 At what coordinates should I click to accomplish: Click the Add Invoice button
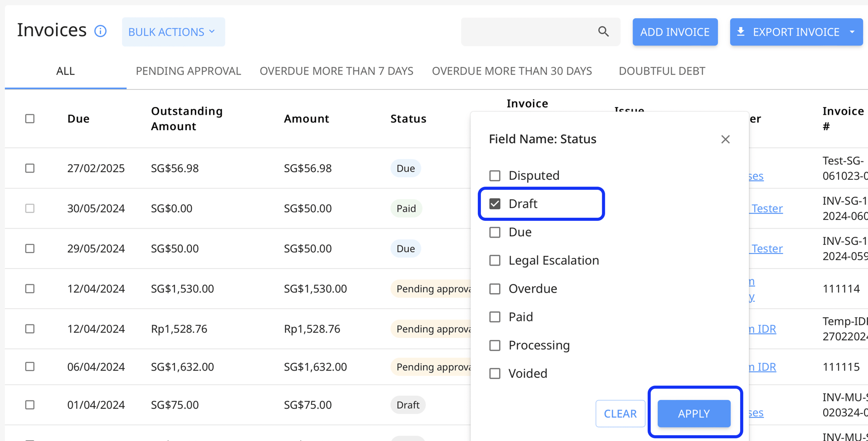(675, 32)
